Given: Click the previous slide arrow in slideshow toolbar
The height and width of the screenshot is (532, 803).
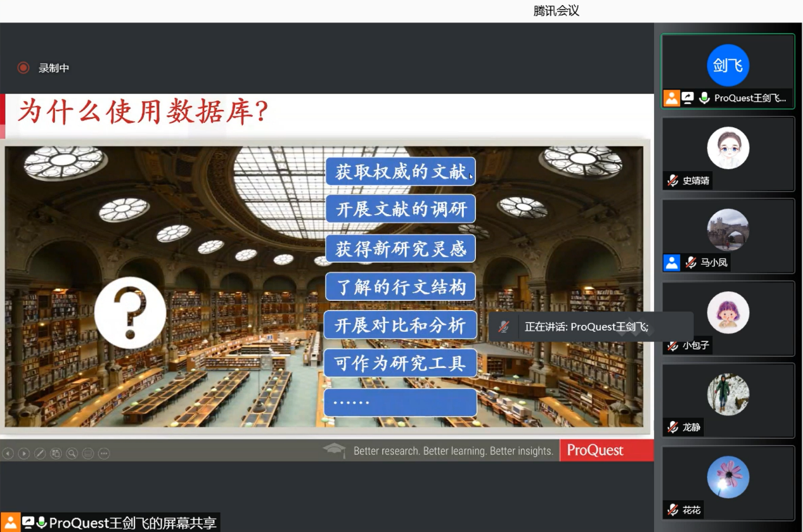Looking at the screenshot, I should tap(8, 453).
